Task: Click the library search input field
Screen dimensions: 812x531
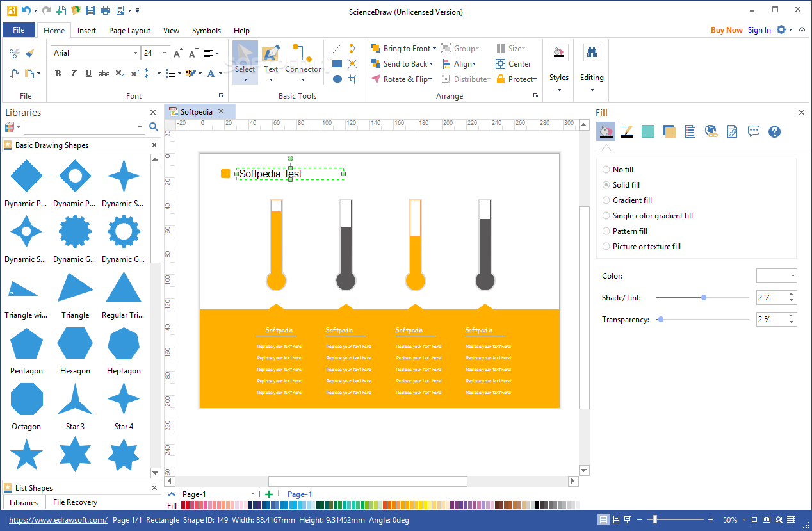Action: (84, 127)
